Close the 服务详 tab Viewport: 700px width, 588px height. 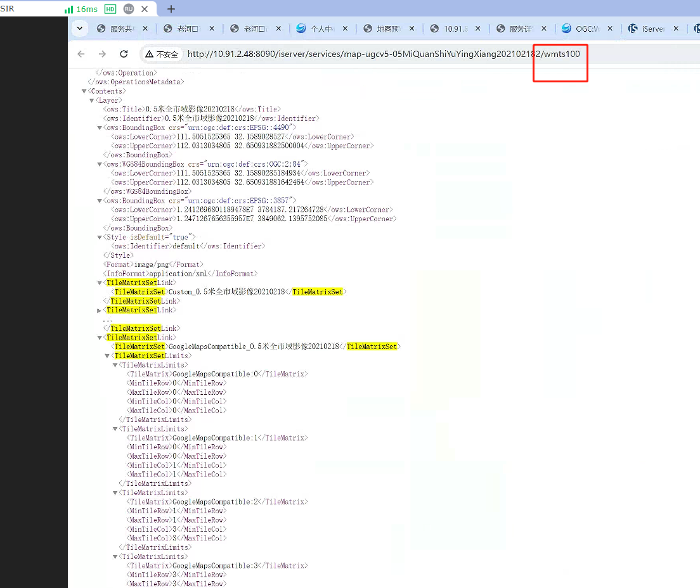click(x=544, y=29)
